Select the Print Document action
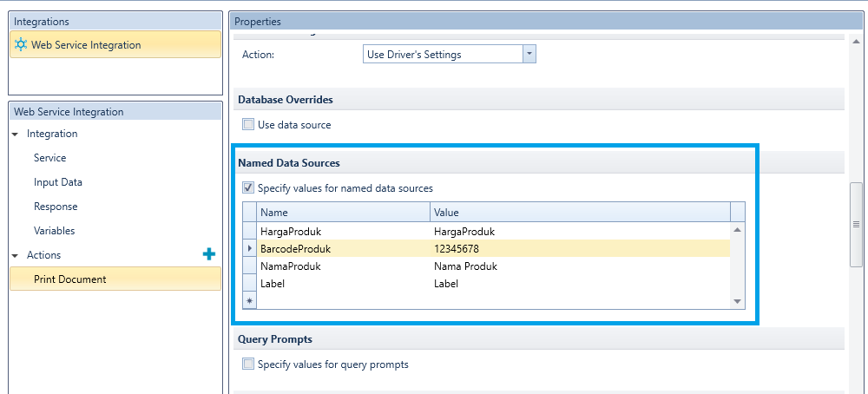The height and width of the screenshot is (394, 868). pos(115,279)
